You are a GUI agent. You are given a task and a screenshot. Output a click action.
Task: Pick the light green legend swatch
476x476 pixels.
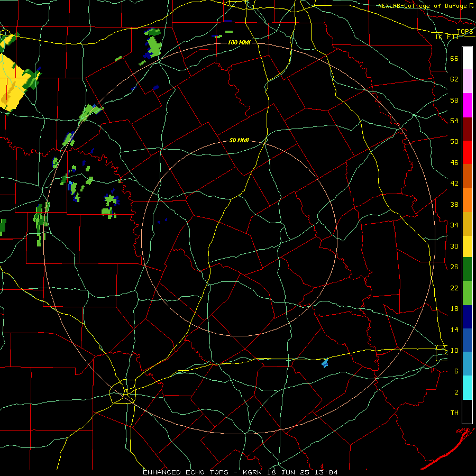coord(467,292)
